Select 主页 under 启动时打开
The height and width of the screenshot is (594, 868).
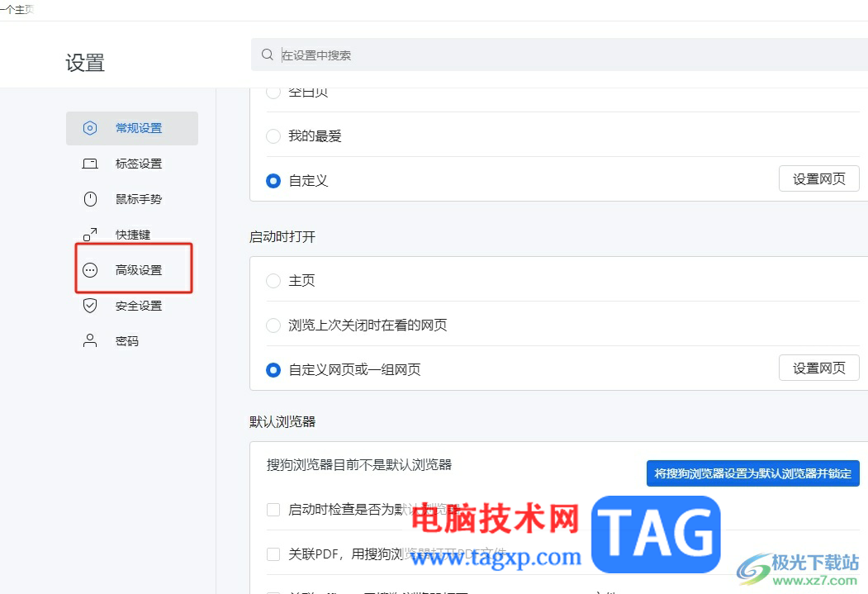273,281
